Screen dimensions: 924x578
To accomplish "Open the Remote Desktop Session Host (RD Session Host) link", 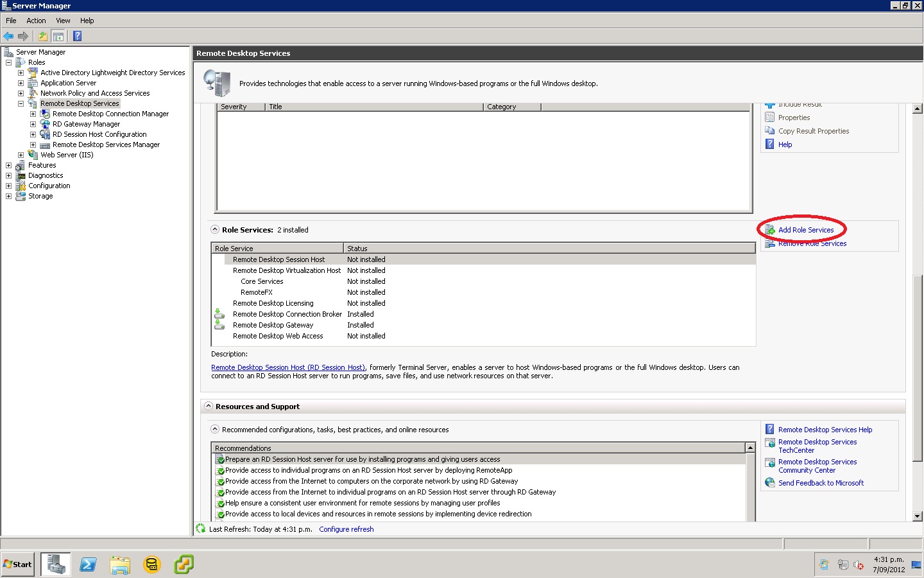I will coord(288,367).
